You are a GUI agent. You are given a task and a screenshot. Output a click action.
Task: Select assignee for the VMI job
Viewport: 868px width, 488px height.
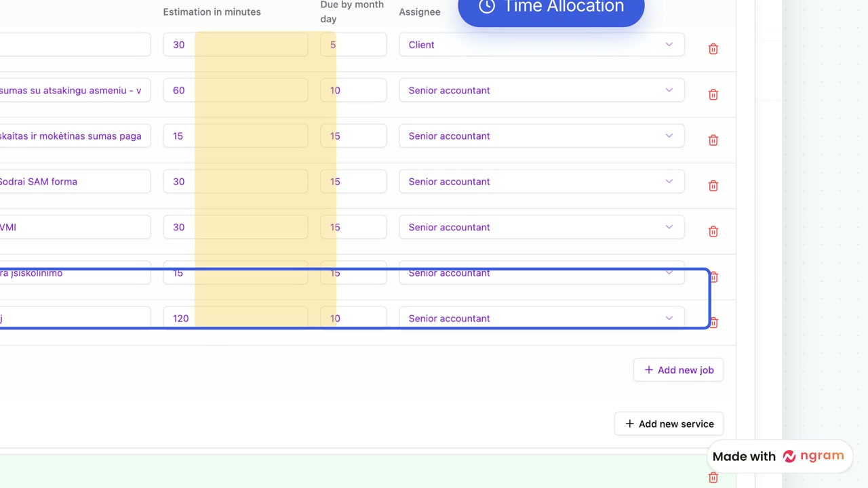[542, 227]
